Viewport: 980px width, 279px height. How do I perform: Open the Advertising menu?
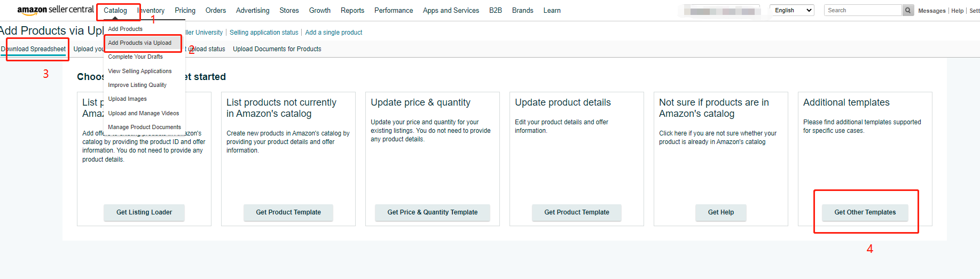[x=253, y=10]
